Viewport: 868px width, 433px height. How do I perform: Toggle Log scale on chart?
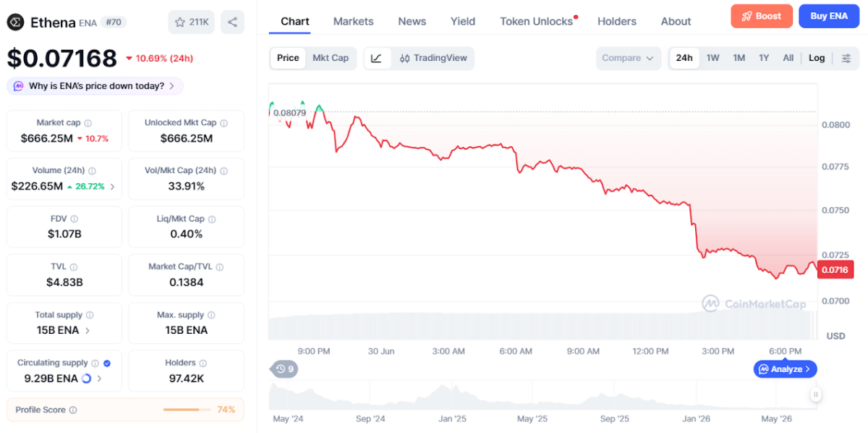pos(817,58)
